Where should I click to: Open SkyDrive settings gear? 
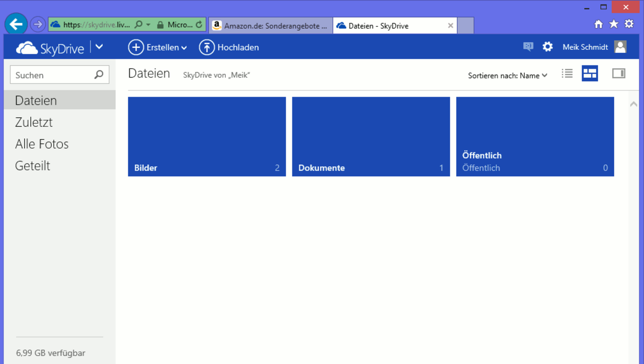point(547,47)
